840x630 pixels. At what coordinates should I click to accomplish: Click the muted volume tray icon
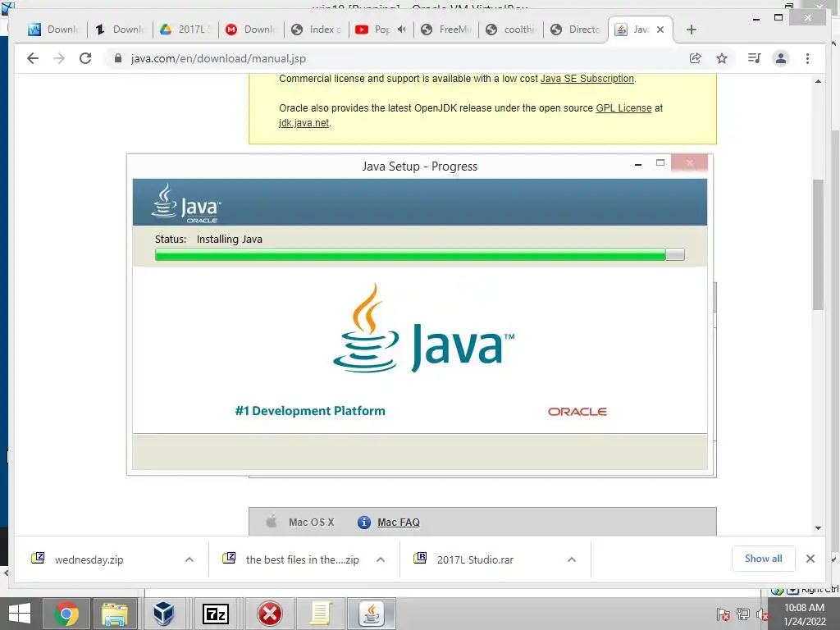762,614
